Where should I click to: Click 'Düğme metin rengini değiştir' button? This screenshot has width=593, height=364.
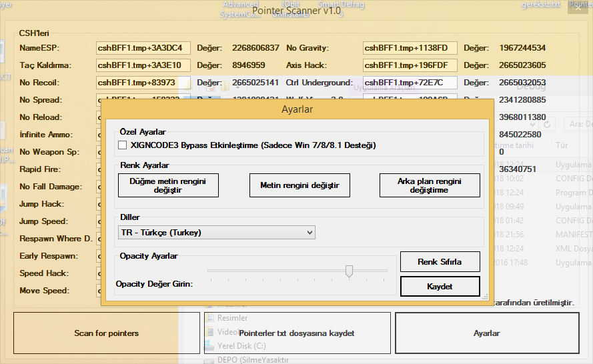[x=168, y=185]
